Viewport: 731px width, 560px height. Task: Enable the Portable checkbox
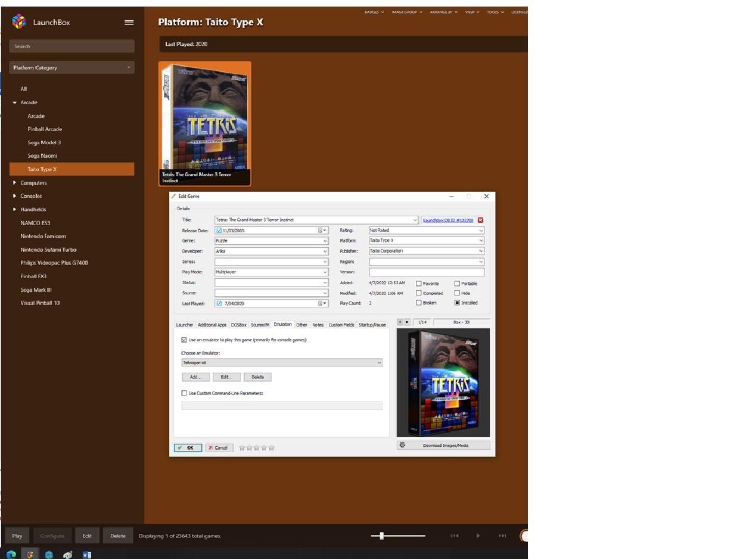coord(457,284)
